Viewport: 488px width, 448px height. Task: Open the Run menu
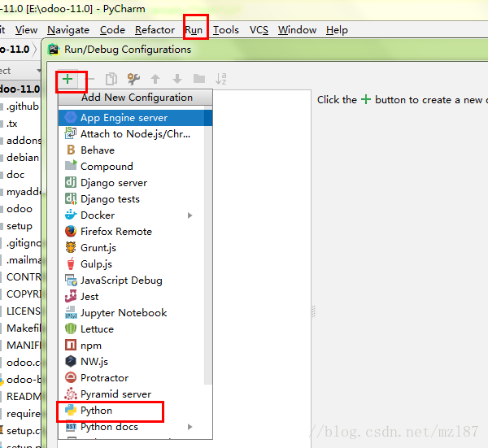194,30
